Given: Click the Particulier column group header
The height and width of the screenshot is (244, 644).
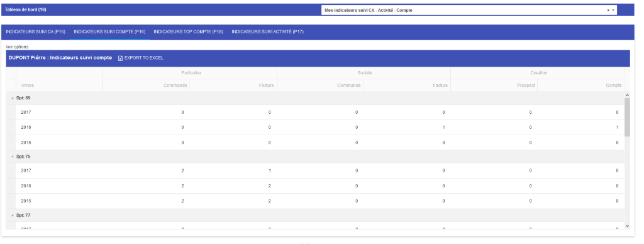Looking at the screenshot, I should click(x=191, y=73).
